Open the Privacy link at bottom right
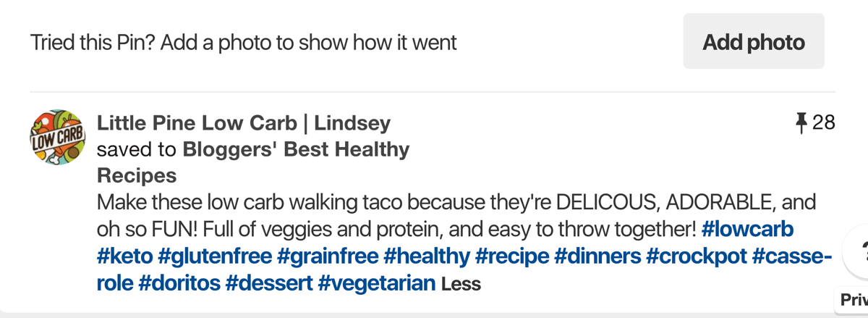 pos(852,299)
